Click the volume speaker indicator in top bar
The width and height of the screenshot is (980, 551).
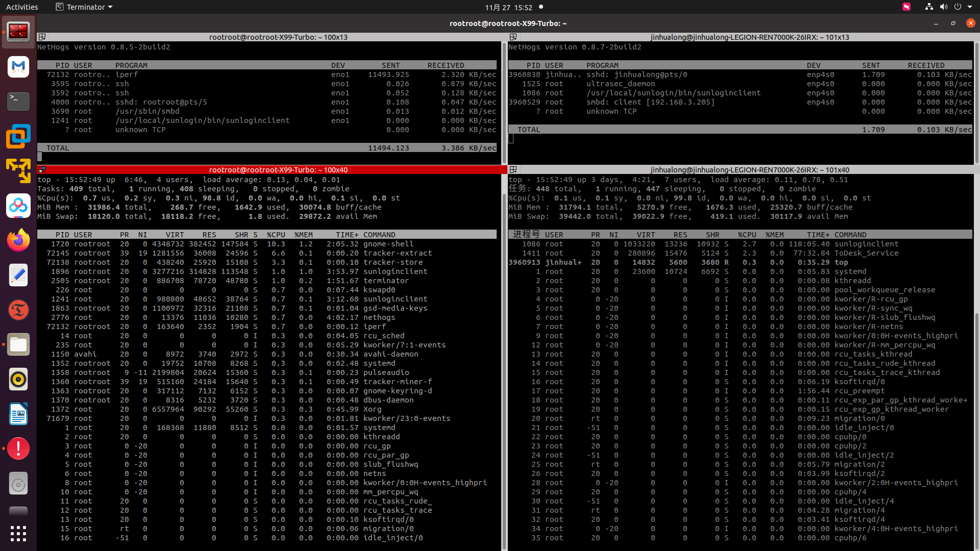(943, 7)
